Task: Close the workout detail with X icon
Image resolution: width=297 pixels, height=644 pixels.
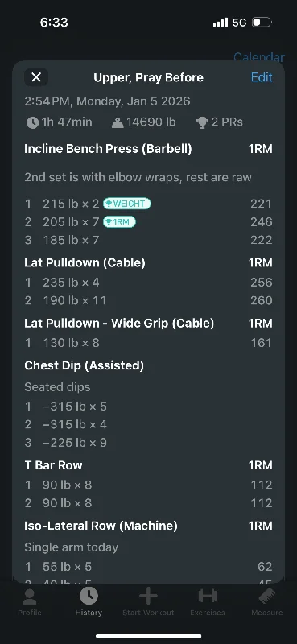Action: pyautogui.click(x=36, y=77)
